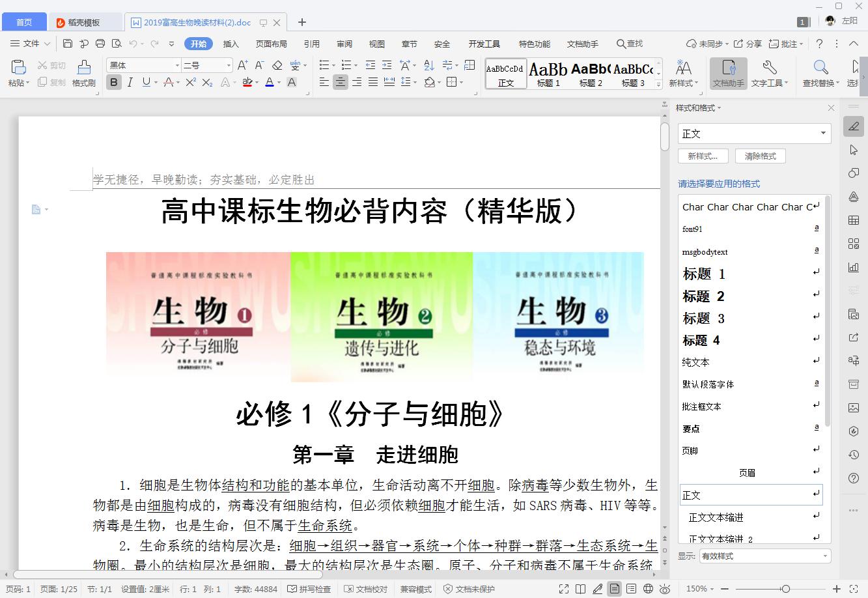The height and width of the screenshot is (598, 868).
Task: Use the Format Painter tool
Action: tap(83, 72)
